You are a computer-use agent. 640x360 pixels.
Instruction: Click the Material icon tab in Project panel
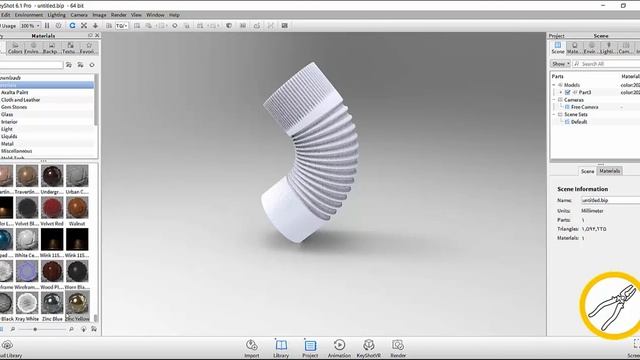574,48
